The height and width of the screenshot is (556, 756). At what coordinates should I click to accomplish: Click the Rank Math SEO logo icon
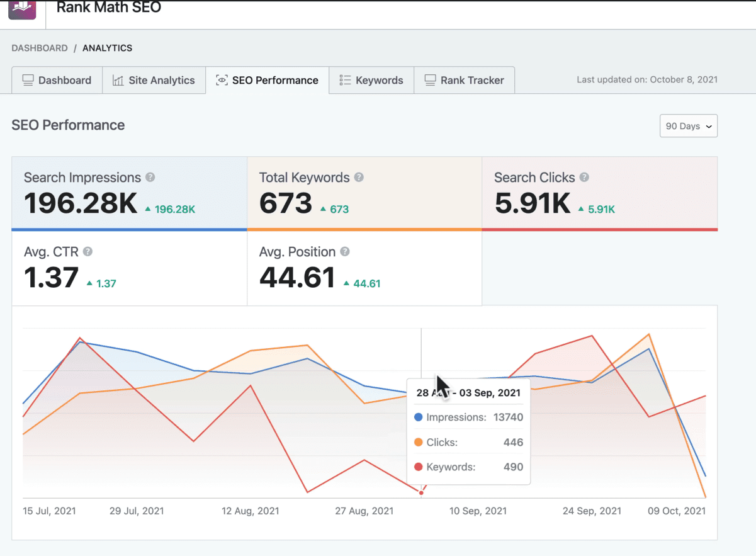tap(22, 9)
